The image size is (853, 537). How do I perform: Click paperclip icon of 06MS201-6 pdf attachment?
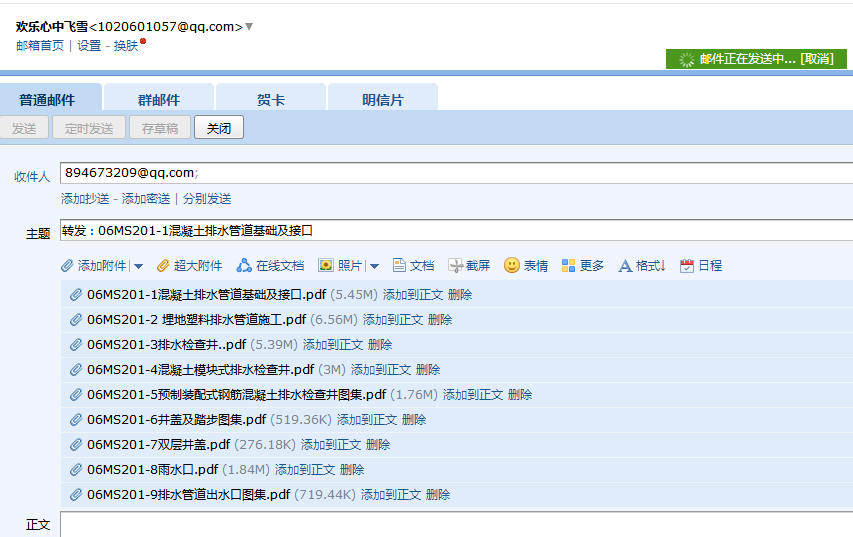click(x=76, y=420)
